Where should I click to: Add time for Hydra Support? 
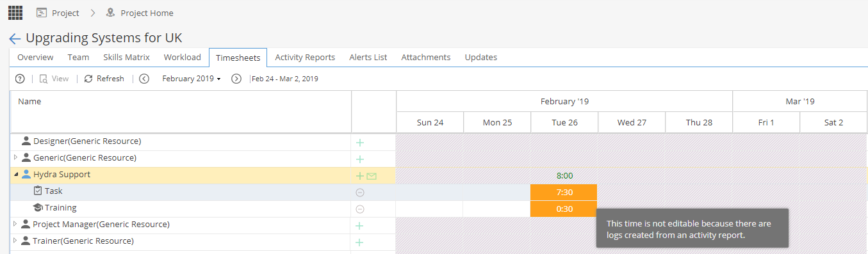[x=360, y=176]
